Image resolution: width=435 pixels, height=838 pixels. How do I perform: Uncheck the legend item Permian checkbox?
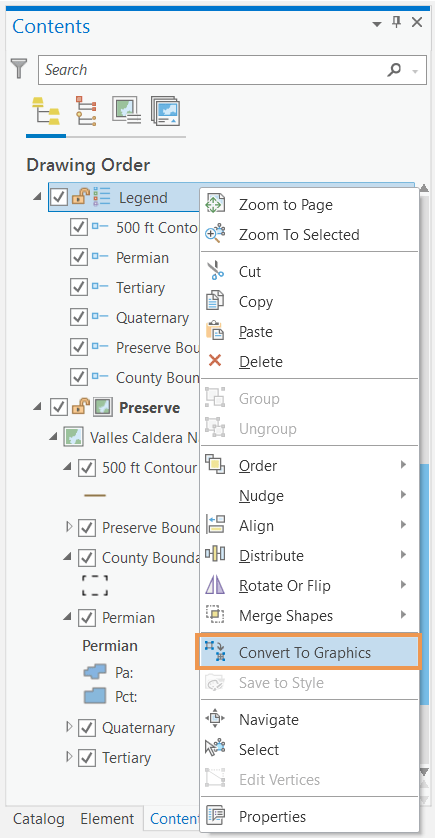pos(79,258)
